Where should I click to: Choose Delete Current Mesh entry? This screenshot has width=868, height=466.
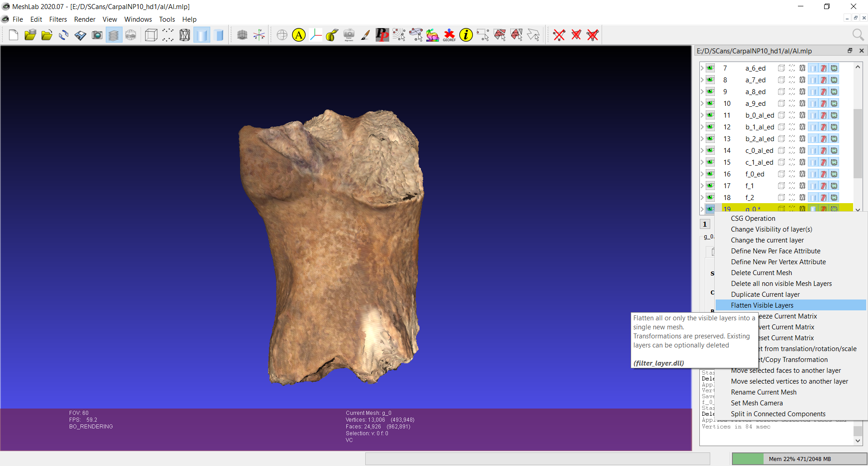[x=791, y=273]
